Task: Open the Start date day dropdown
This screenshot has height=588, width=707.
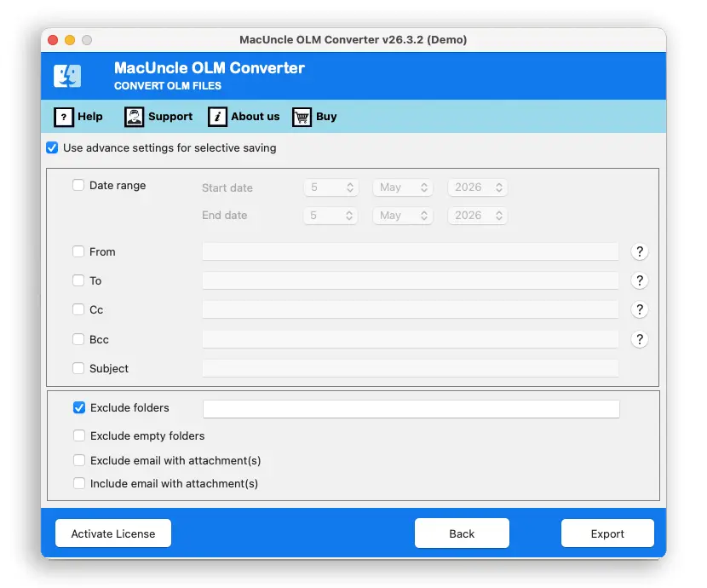Action: coord(331,187)
